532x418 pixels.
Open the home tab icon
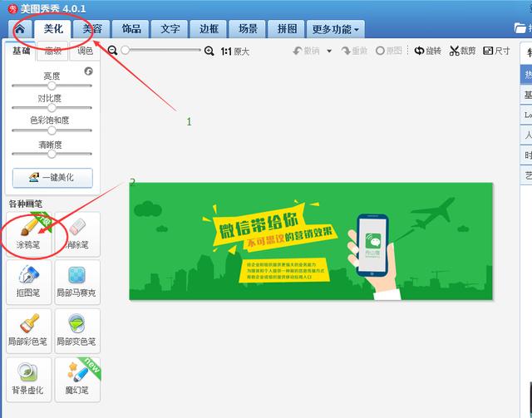click(x=20, y=29)
